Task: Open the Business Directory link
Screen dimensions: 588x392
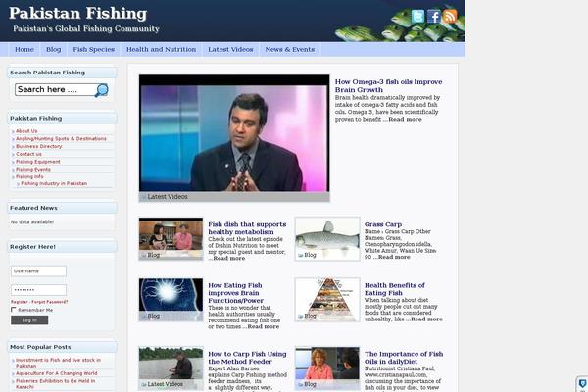Action: point(39,146)
